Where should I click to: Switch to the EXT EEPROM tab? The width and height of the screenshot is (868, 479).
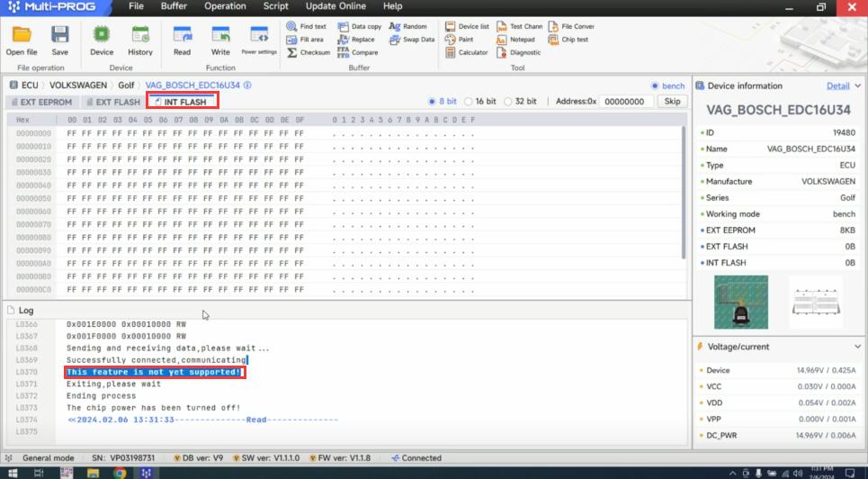(41, 102)
